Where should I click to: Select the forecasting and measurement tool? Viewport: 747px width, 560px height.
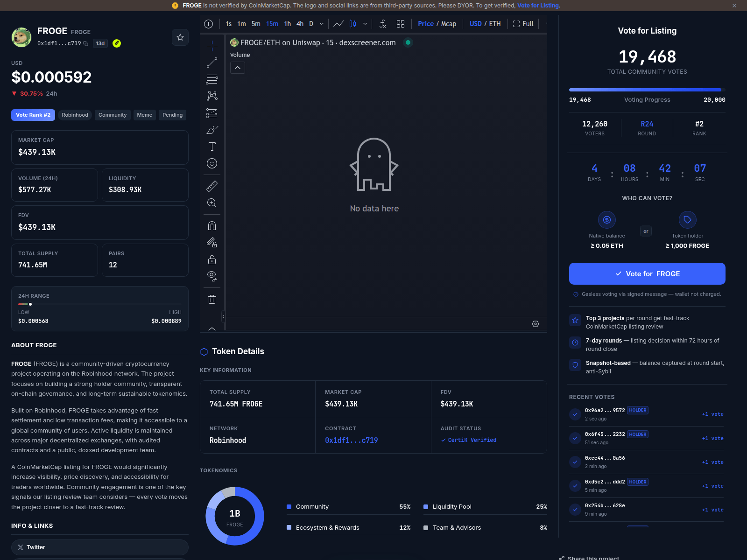pos(212,113)
